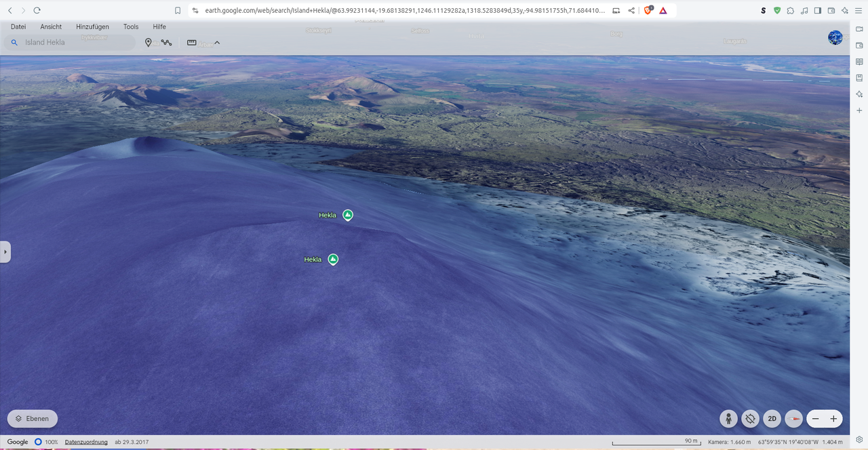Click the upper Hekla mountain marker
This screenshot has width=868, height=450.
348,215
